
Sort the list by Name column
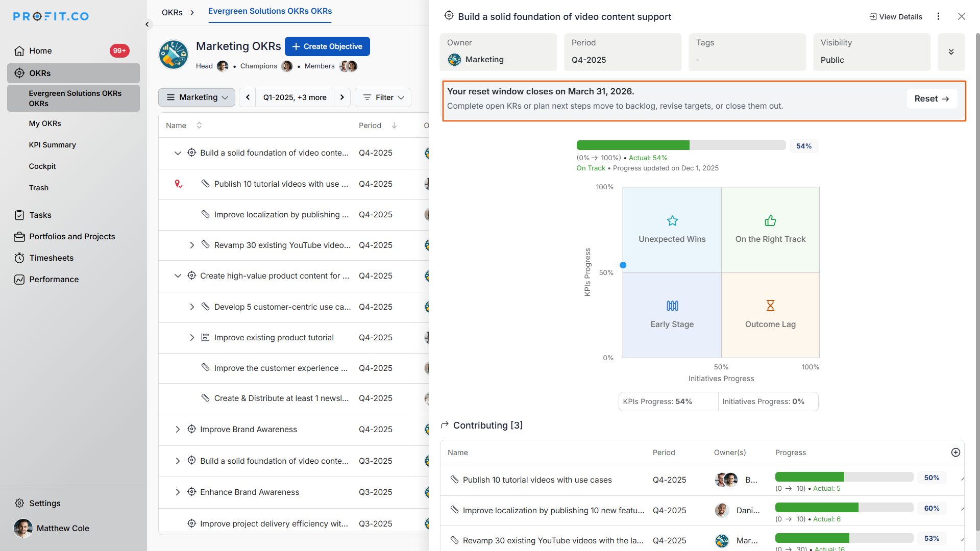pyautogui.click(x=199, y=126)
